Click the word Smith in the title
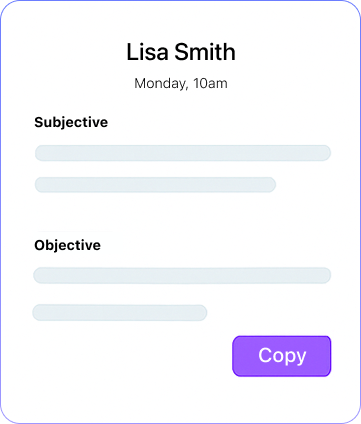This screenshot has height=424, width=361. click(205, 52)
